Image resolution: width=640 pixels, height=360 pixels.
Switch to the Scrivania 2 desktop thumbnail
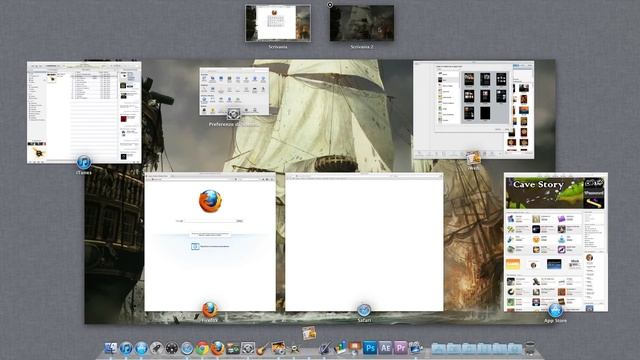[x=362, y=23]
